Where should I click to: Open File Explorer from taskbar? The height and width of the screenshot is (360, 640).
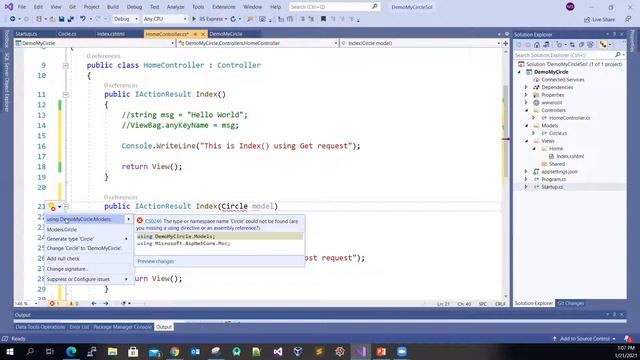[113, 351]
